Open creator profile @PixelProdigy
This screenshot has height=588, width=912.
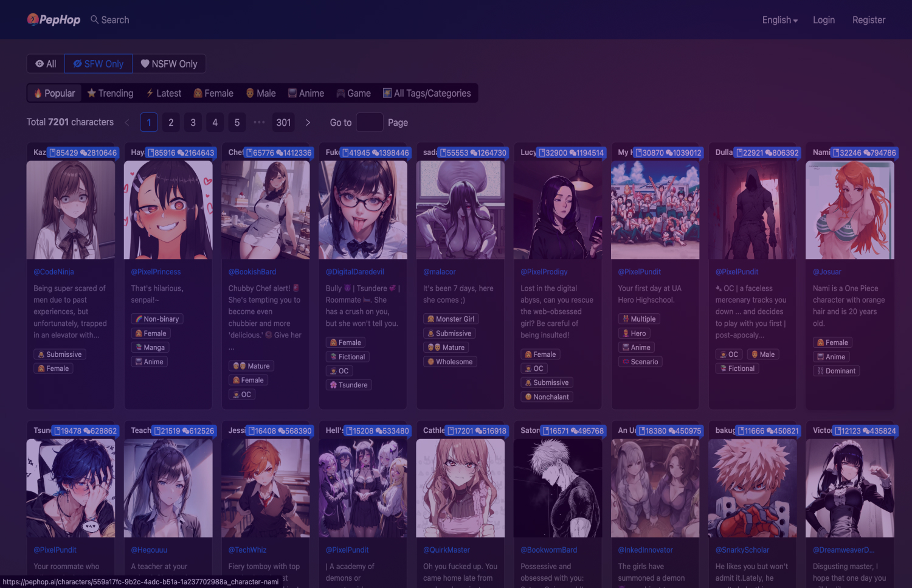[544, 272]
